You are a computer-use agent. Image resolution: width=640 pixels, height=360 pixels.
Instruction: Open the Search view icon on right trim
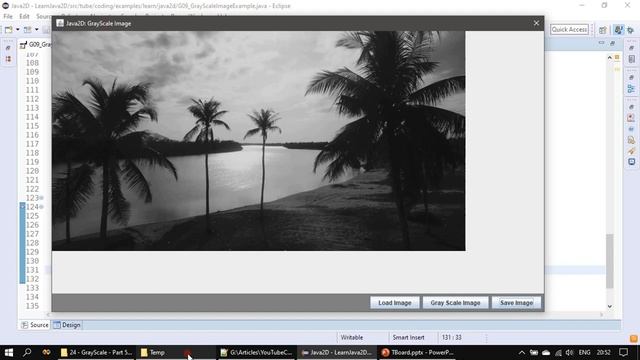pyautogui.click(x=631, y=151)
